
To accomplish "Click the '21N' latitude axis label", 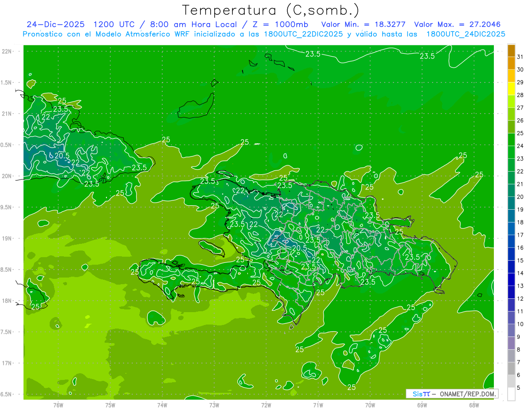I will 7,114.
